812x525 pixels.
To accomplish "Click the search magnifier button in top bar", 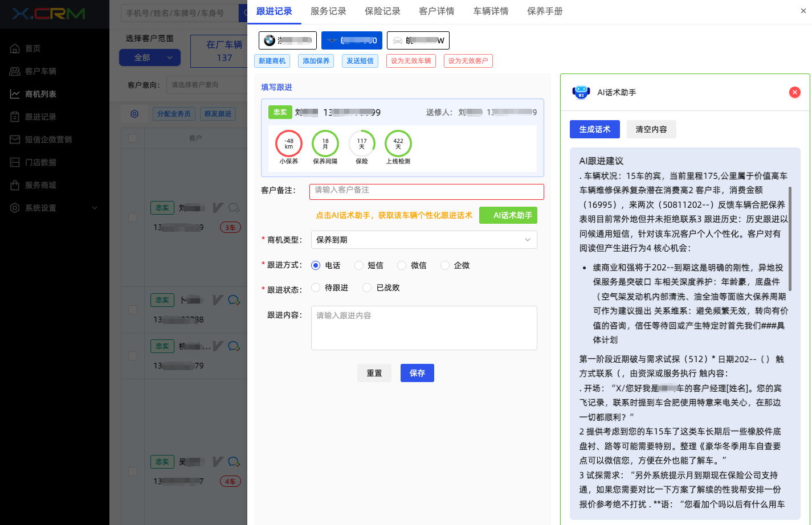I will [243, 13].
